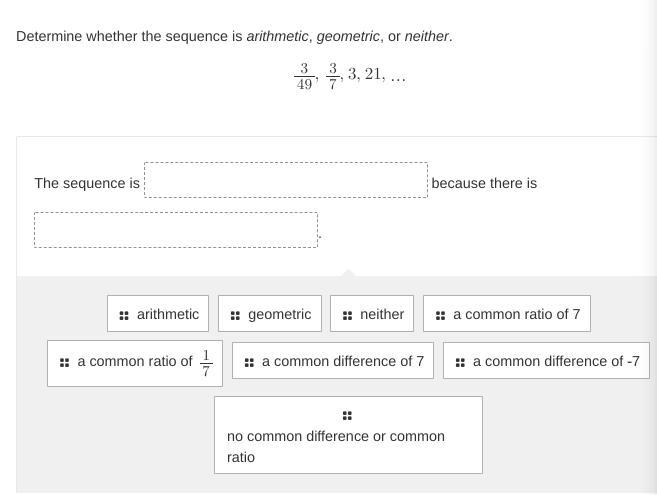Click grip icon beside common ratio of 1/7
Viewport: 657px width, 495px height.
pos(64,362)
